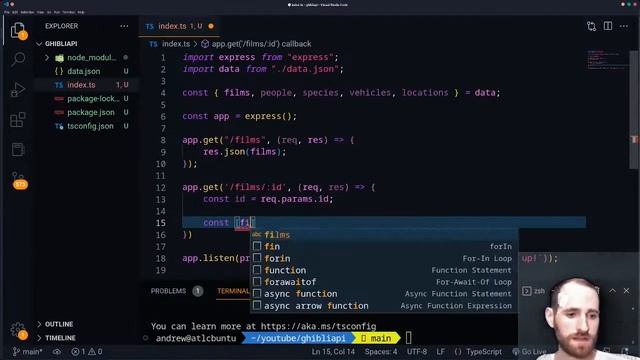Open editor more actions ellipsis
The height and width of the screenshot is (360, 640).
[x=624, y=26]
